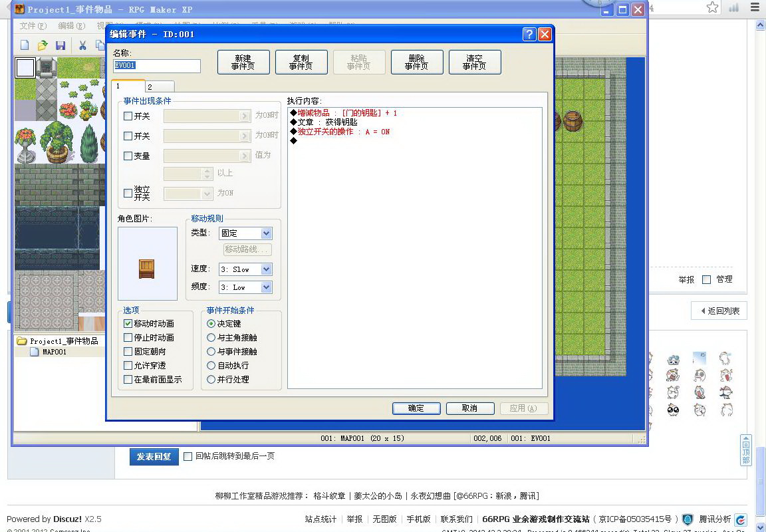Click the Cut scissors toolbar icon

(x=82, y=45)
